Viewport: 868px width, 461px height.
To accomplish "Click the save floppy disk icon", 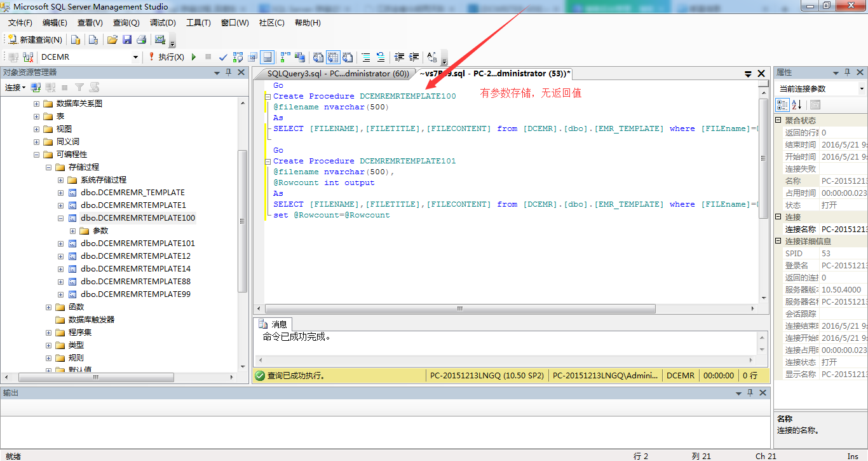I will point(126,39).
